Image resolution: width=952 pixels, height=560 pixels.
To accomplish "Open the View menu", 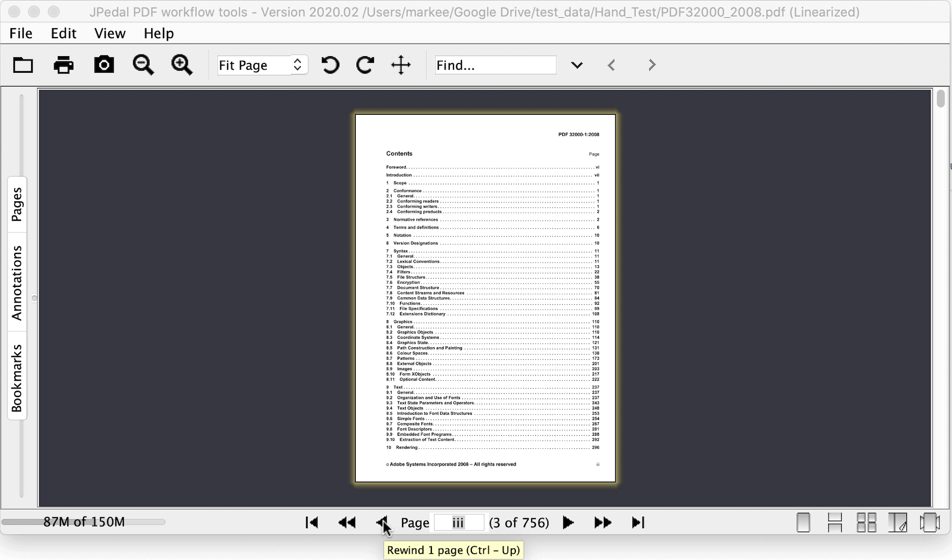I will (x=110, y=34).
